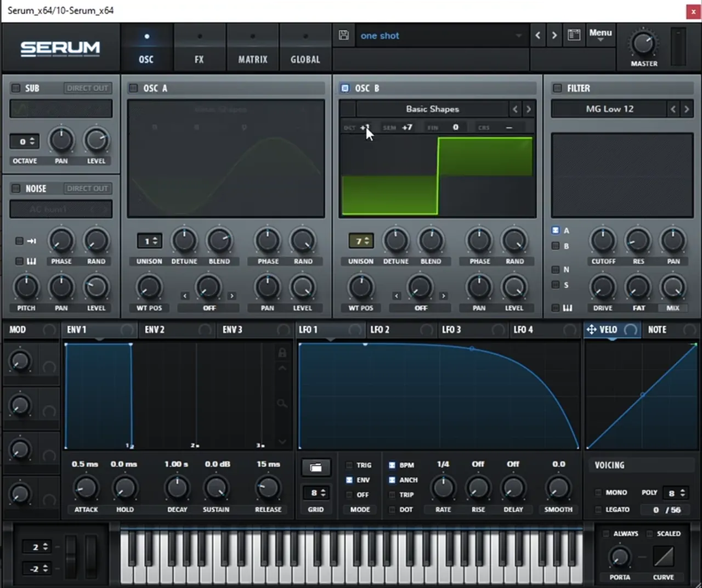The width and height of the screenshot is (702, 588).
Task: Toggle SUB DIRECT OUT button
Action: (87, 88)
